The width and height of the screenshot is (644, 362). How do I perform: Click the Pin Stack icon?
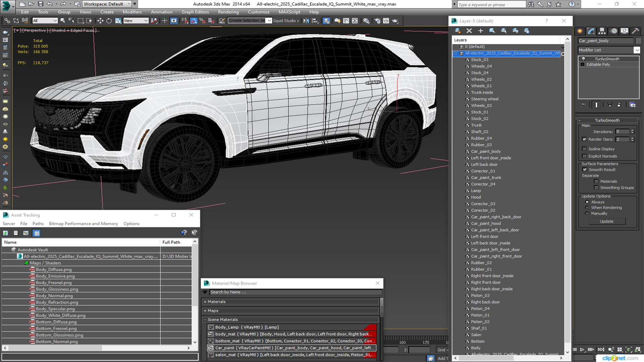pos(583,105)
